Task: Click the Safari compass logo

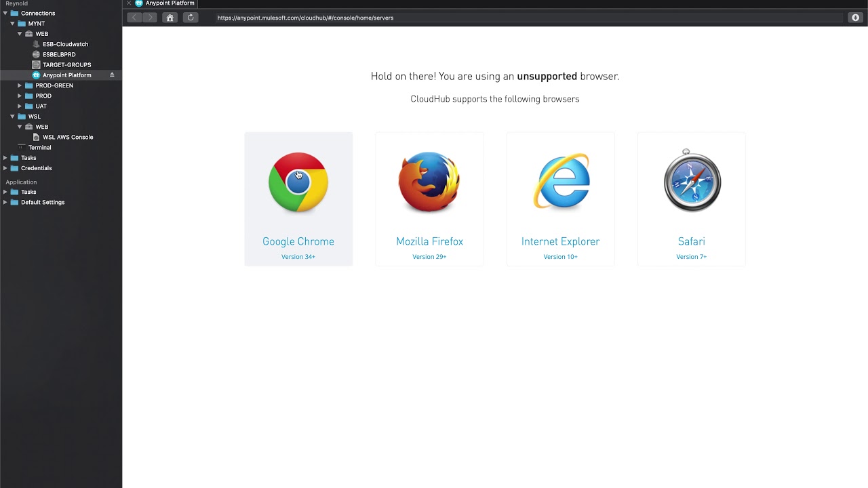Action: point(692,181)
